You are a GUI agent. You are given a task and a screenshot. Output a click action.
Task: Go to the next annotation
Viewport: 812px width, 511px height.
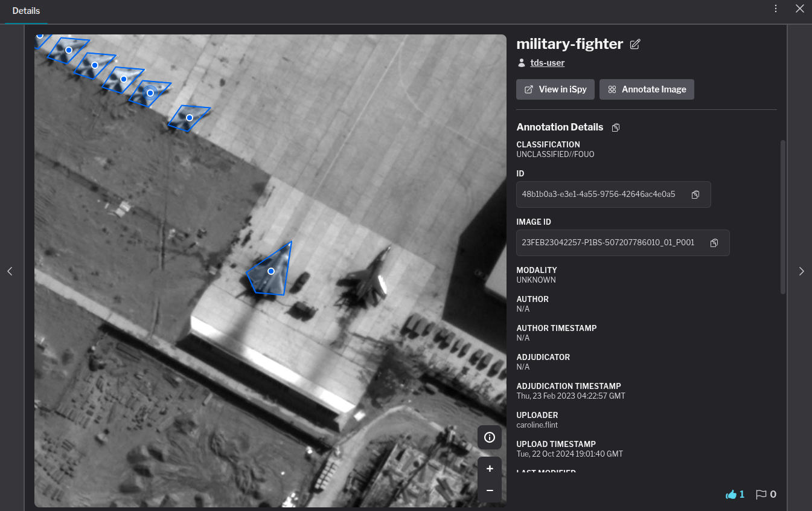802,271
